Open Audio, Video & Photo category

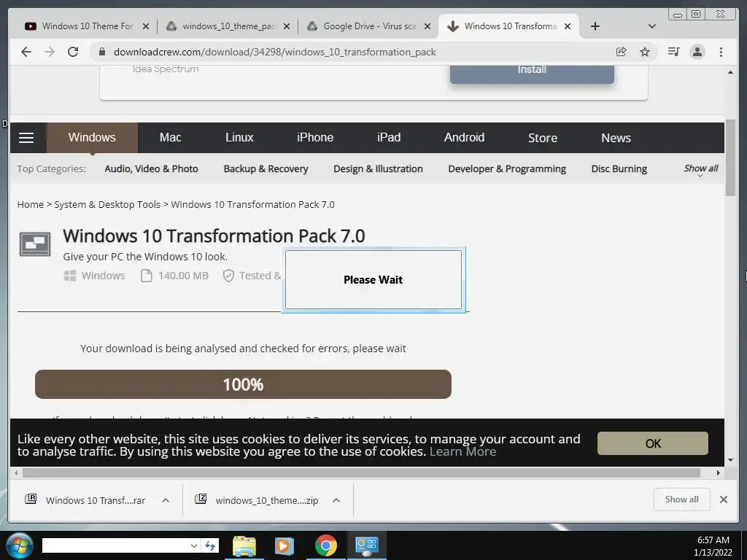pos(151,168)
